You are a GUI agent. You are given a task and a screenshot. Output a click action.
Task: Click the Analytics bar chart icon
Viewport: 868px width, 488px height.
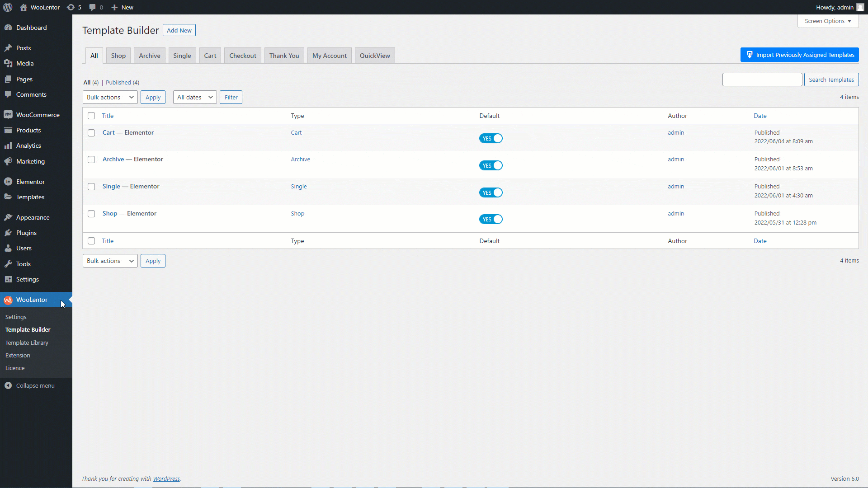click(8, 145)
